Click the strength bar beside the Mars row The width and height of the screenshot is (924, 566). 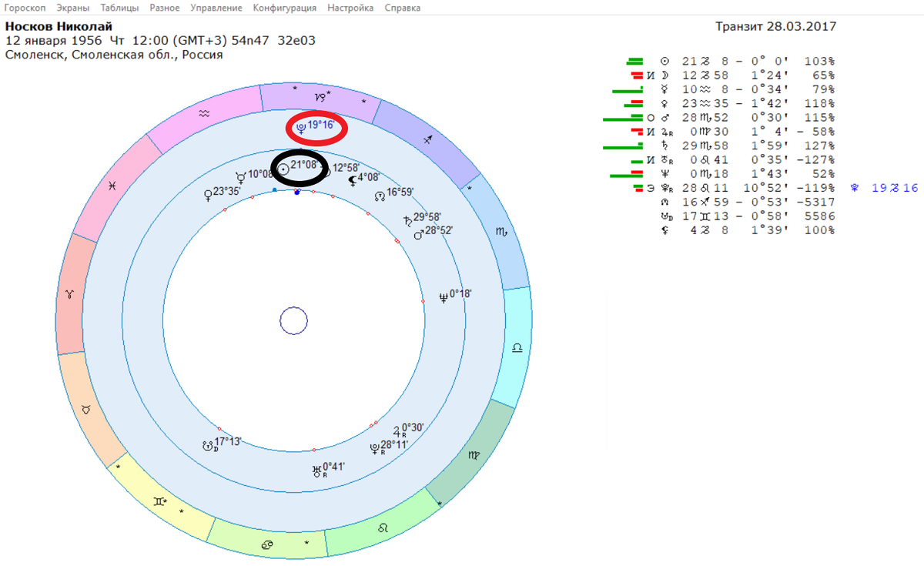(x=623, y=118)
